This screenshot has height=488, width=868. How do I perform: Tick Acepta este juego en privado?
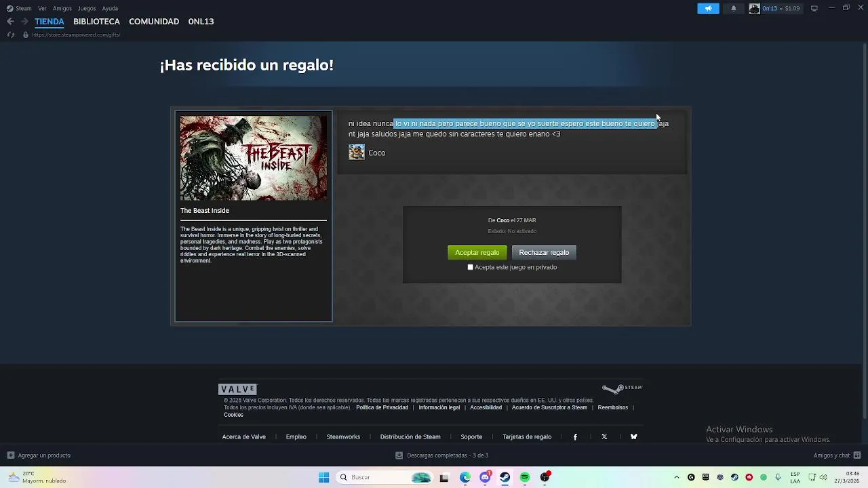pyautogui.click(x=471, y=267)
